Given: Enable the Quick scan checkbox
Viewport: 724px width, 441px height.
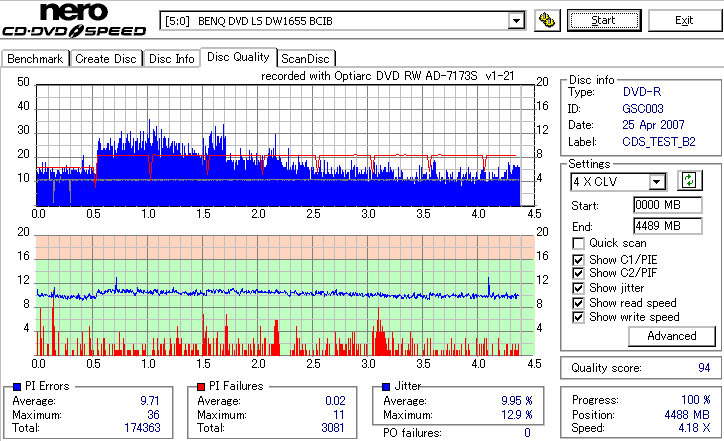Looking at the screenshot, I should point(578,243).
